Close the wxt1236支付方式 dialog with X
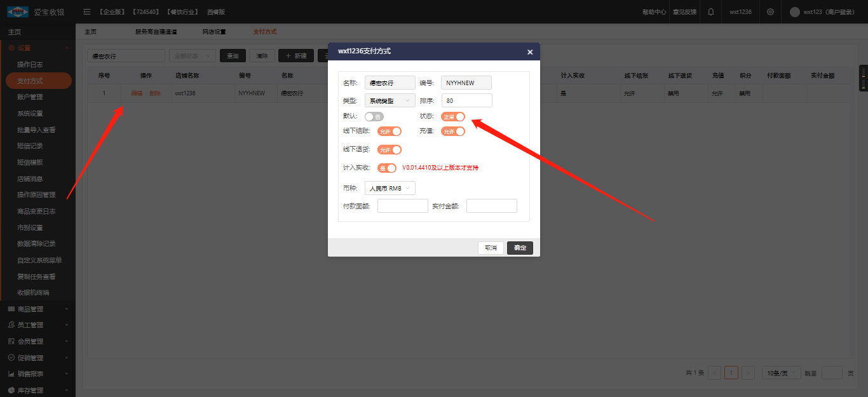This screenshot has width=868, height=397. (x=530, y=52)
